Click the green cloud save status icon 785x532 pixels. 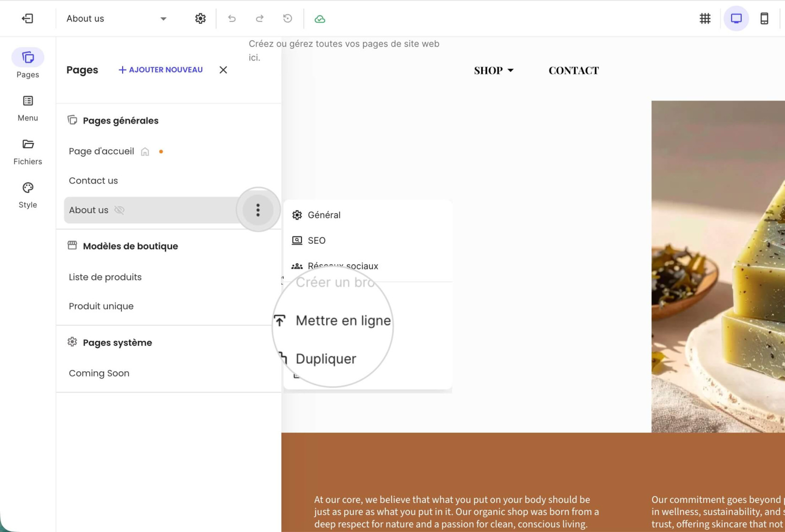(320, 19)
